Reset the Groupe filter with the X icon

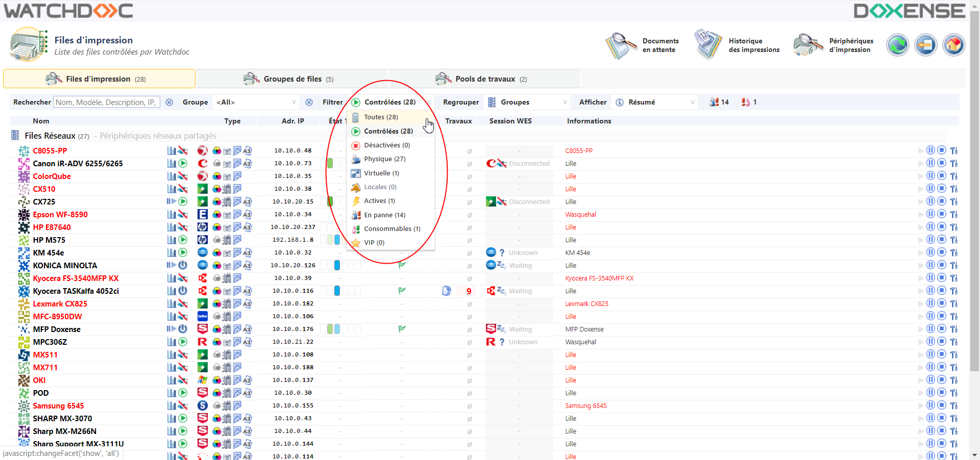(x=309, y=102)
